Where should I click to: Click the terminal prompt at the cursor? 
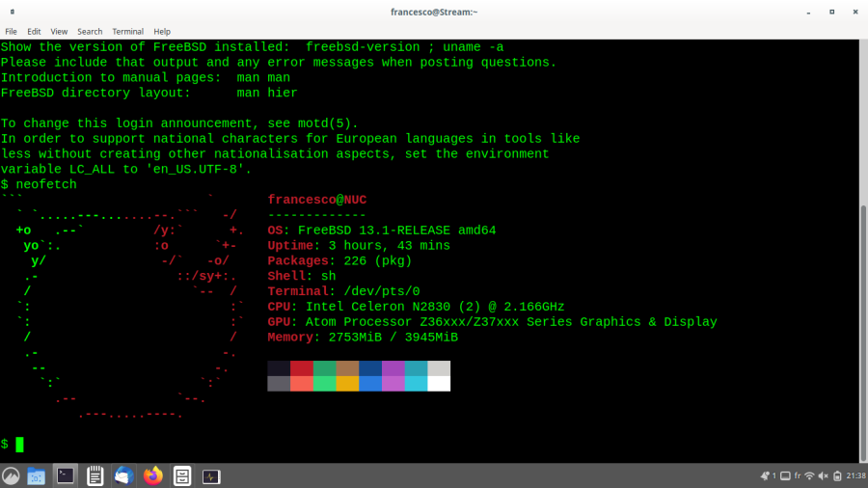[19, 444]
